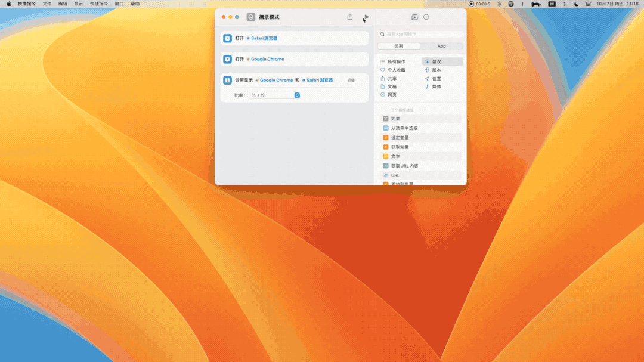Click the Safari 浏览器 link in the first action

point(263,38)
